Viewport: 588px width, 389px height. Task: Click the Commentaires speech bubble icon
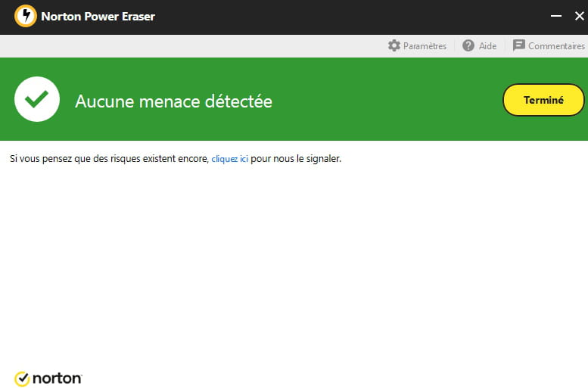click(518, 45)
